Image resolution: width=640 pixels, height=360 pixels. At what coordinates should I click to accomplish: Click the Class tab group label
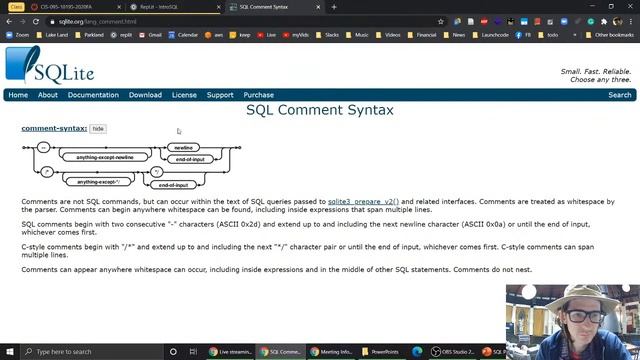click(x=16, y=7)
